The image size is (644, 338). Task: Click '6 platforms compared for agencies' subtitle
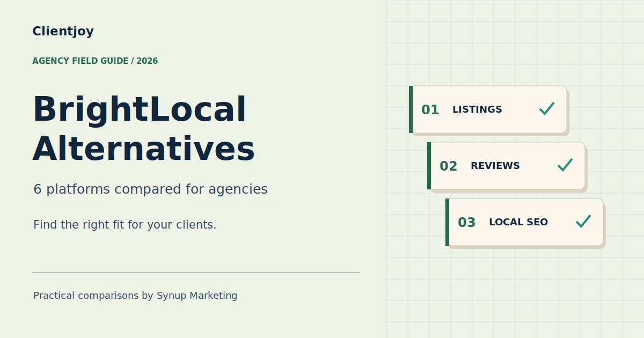coord(150,189)
